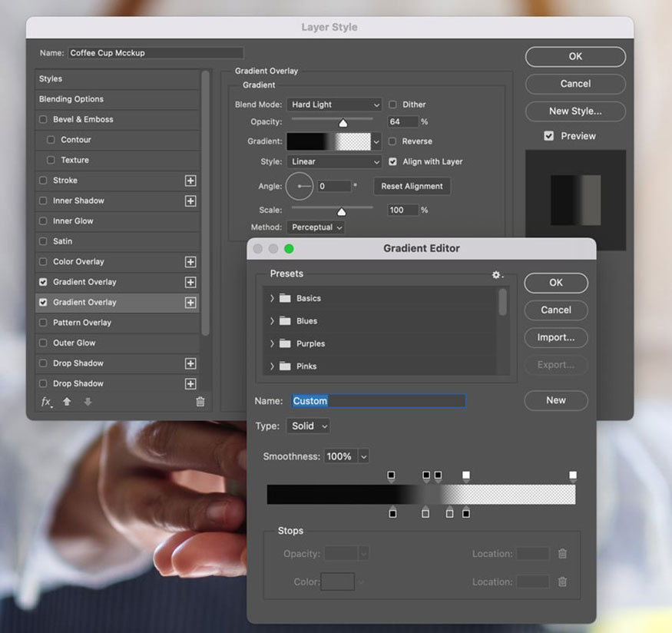Click the Gradient preview swatch
Image resolution: width=672 pixels, height=633 pixels.
click(328, 141)
